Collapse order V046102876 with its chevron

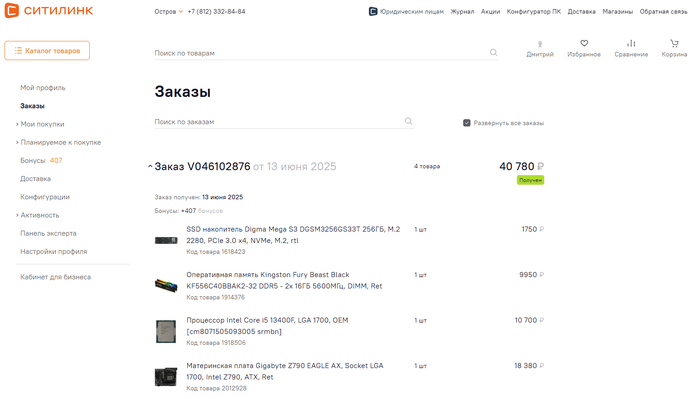tap(150, 166)
